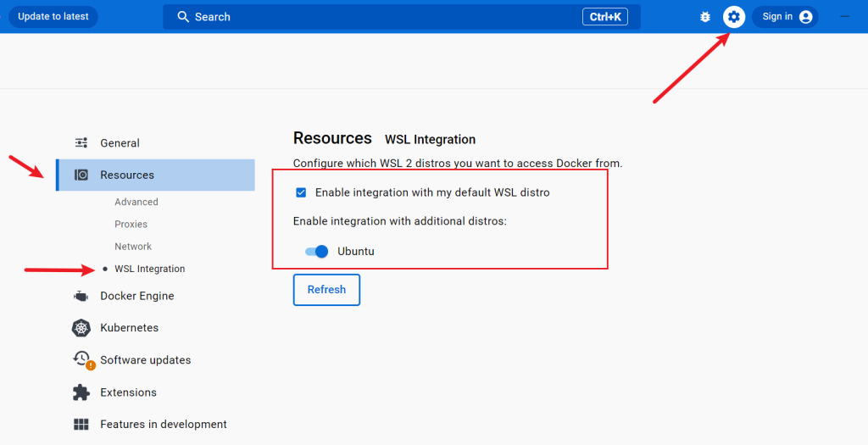Open the Advanced resources sub-section
This screenshot has height=445, width=868.
pos(136,203)
